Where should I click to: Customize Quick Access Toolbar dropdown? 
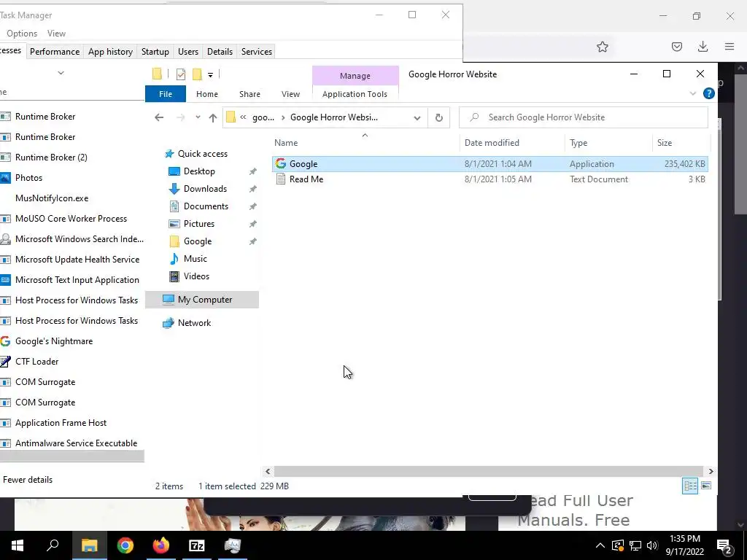coord(210,74)
